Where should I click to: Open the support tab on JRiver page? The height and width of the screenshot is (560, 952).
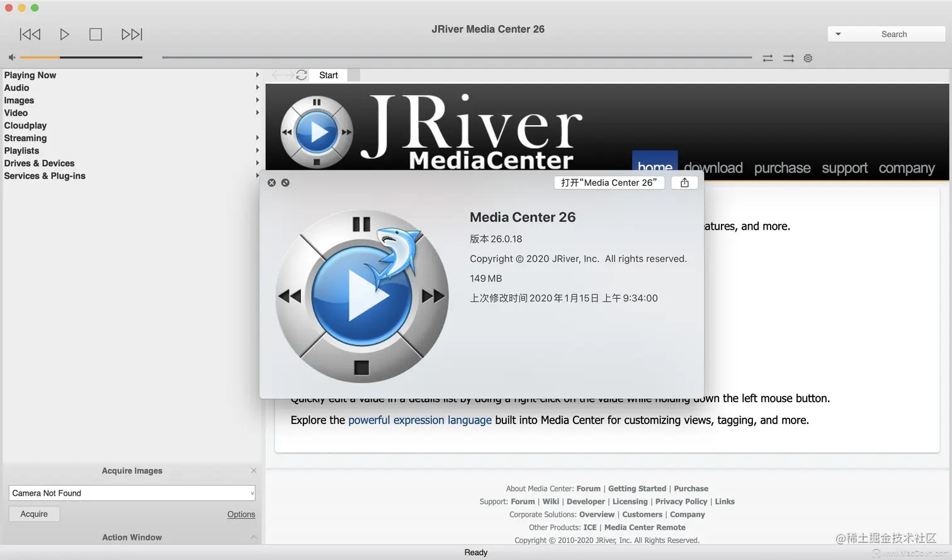pyautogui.click(x=844, y=168)
